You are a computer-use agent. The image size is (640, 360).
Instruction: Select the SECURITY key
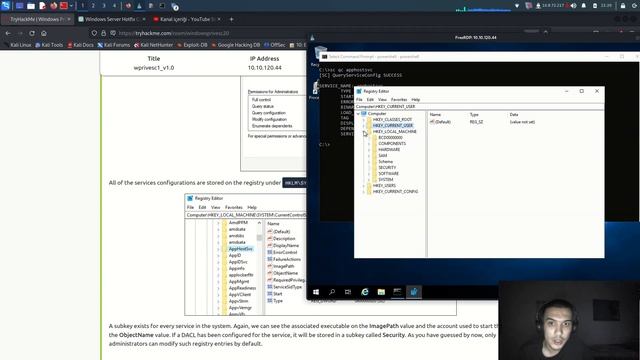[x=387, y=167]
